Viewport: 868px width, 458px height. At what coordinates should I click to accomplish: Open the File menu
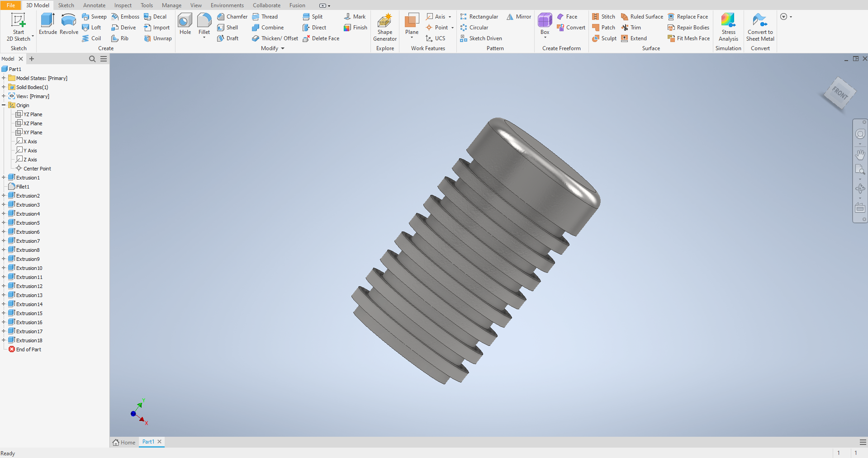click(x=11, y=5)
